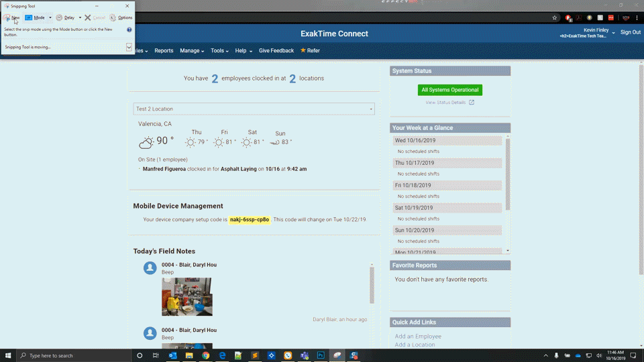Open Microsoft Edge from the taskbar
The width and height of the screenshot is (644, 362).
click(x=222, y=355)
